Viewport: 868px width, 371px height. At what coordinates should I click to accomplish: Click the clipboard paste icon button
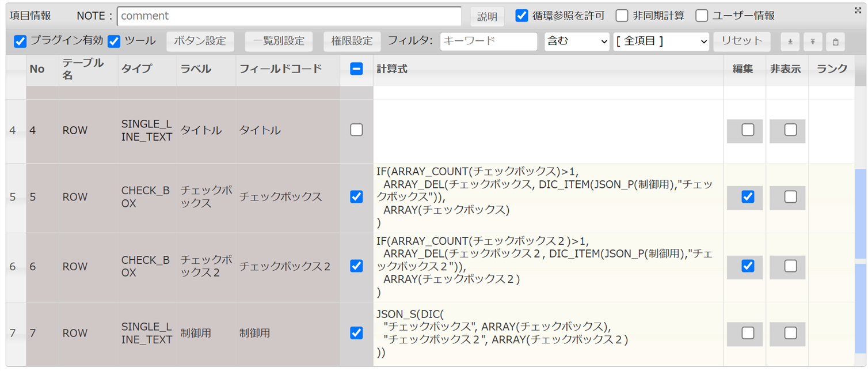point(835,41)
